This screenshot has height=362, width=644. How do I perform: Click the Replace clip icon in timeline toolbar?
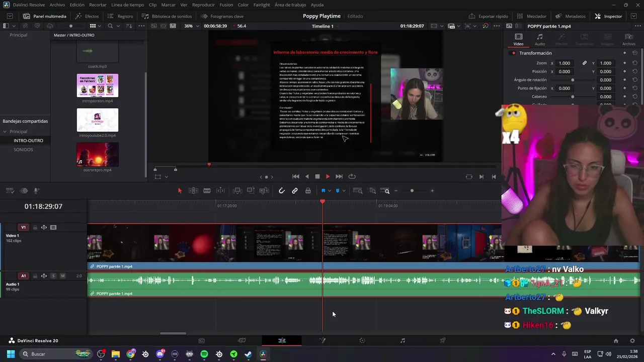click(264, 191)
